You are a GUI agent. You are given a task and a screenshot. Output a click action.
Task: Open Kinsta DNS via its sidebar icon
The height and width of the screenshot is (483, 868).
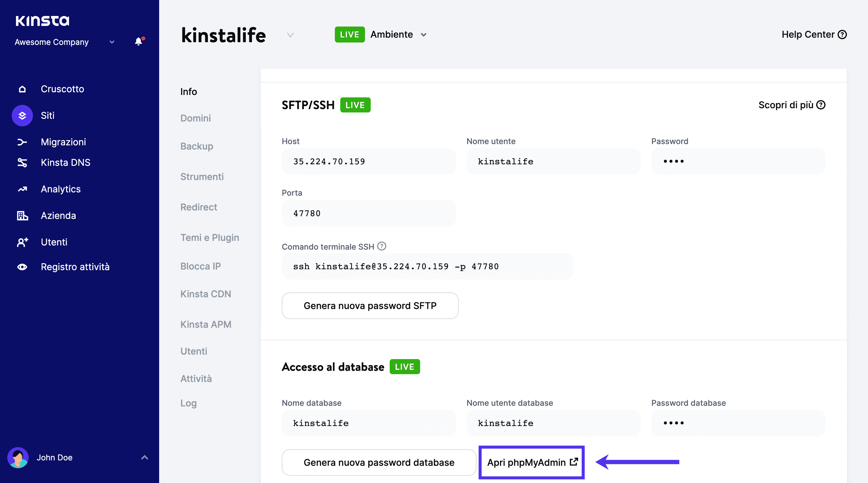click(22, 162)
